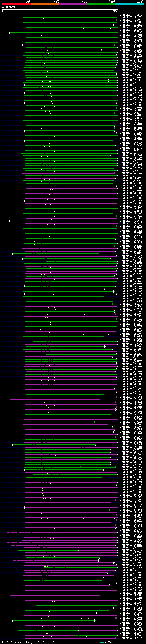This screenshot has height=644, width=146.
Task: Select label UniRef100_P10979
Action: coord(131,165)
